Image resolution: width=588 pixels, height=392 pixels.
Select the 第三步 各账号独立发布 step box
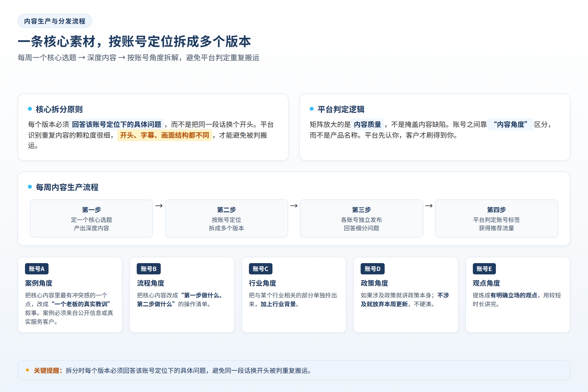point(362,219)
